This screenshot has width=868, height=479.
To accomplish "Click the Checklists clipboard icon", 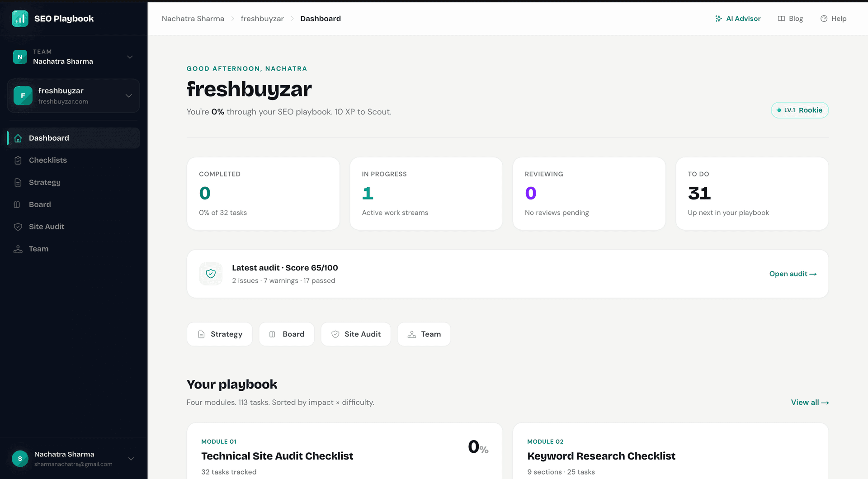I will (18, 160).
